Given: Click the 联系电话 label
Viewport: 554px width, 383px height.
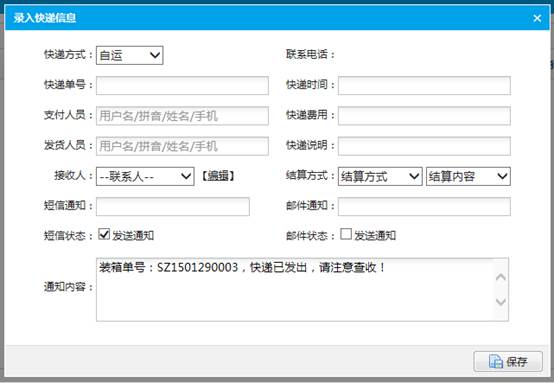Looking at the screenshot, I should pos(310,54).
